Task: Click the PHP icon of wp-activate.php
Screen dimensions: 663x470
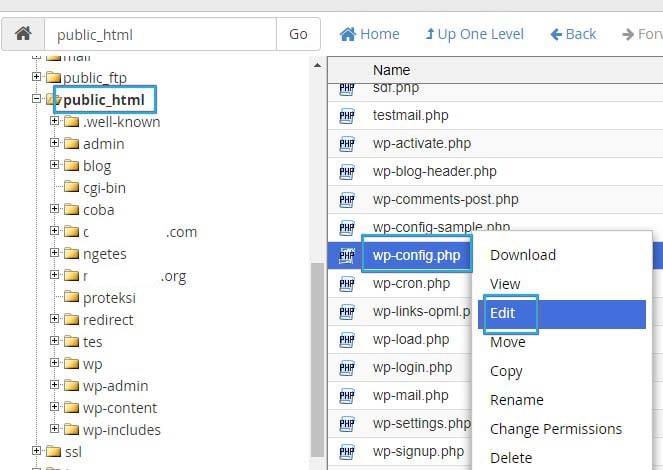Action: (347, 144)
